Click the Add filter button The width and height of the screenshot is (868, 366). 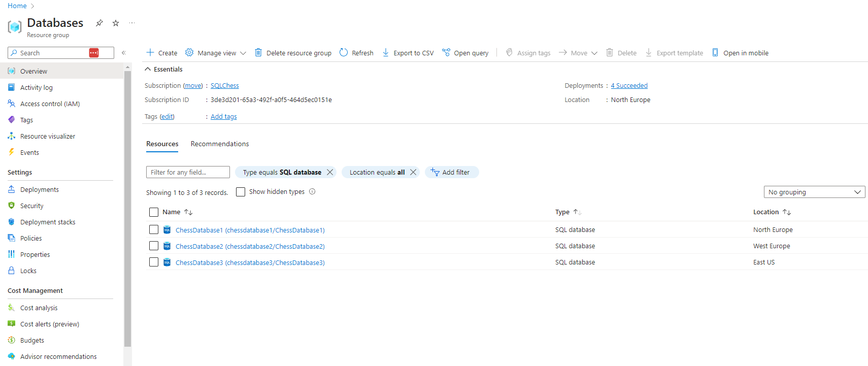pyautogui.click(x=451, y=172)
